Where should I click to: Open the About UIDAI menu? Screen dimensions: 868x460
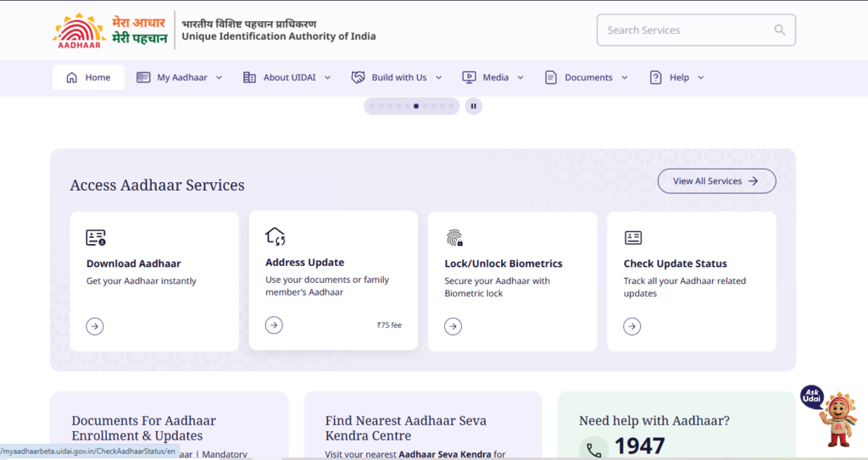tap(290, 77)
